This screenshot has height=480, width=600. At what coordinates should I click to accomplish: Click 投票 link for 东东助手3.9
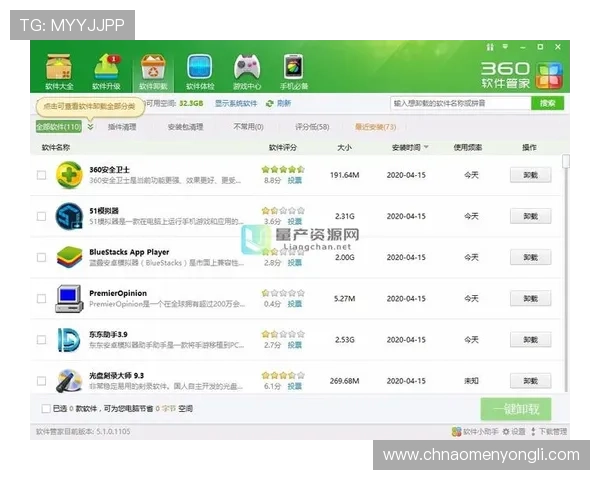pyautogui.click(x=295, y=345)
